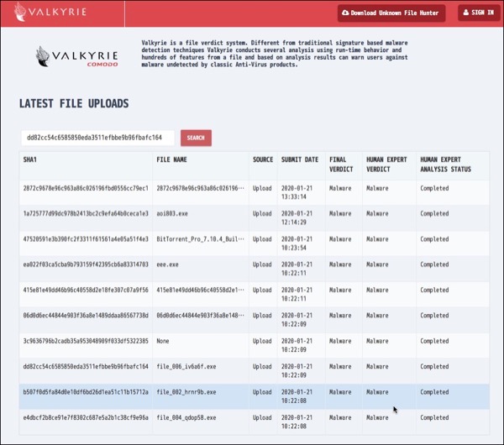The width and height of the screenshot is (504, 445).
Task: Click the Submit Date column header
Action: 300,160
